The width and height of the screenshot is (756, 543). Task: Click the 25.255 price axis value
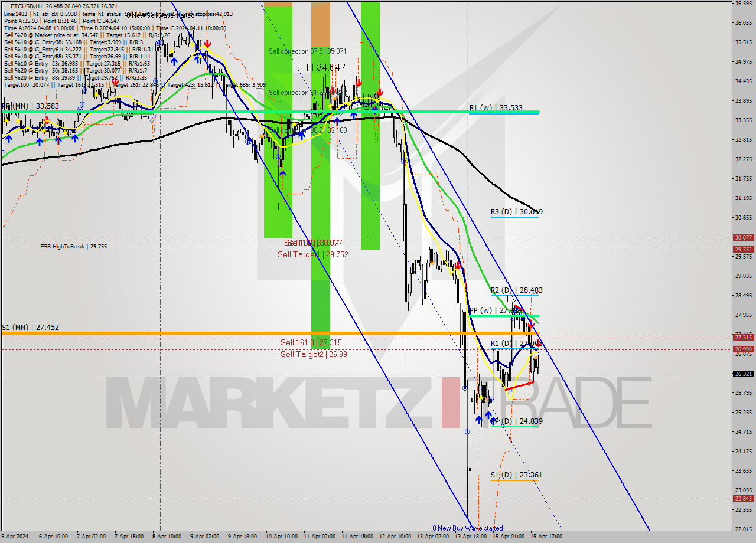pos(743,412)
